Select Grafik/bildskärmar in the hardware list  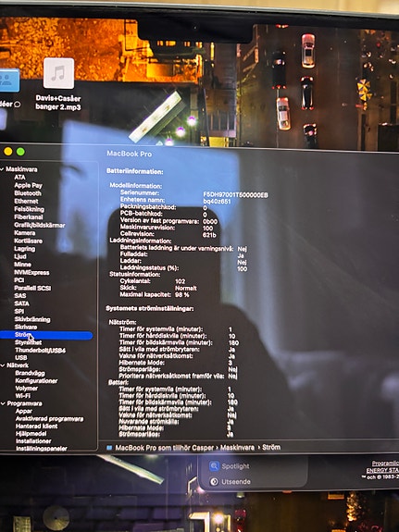click(40, 225)
